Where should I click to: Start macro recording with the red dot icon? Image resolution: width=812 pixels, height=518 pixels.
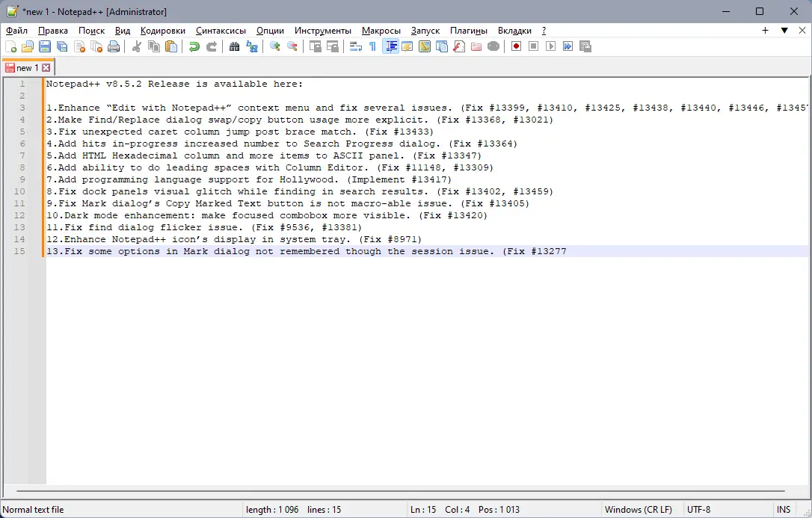click(x=517, y=46)
